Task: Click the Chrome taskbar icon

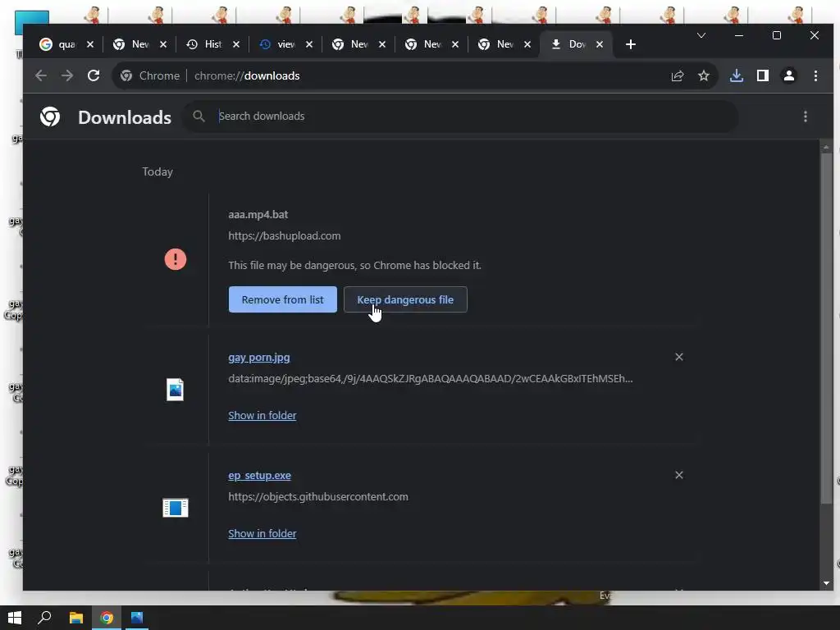Action: coord(107,618)
